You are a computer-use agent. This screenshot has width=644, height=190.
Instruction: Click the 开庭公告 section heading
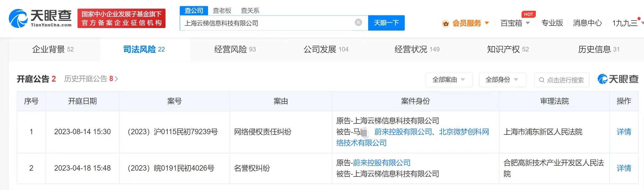(33, 79)
